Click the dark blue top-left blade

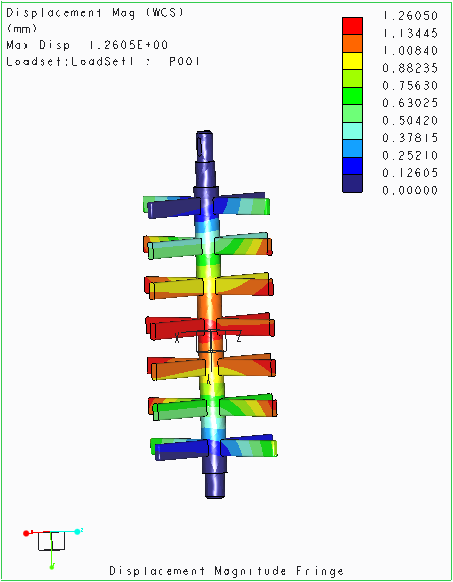coord(174,208)
